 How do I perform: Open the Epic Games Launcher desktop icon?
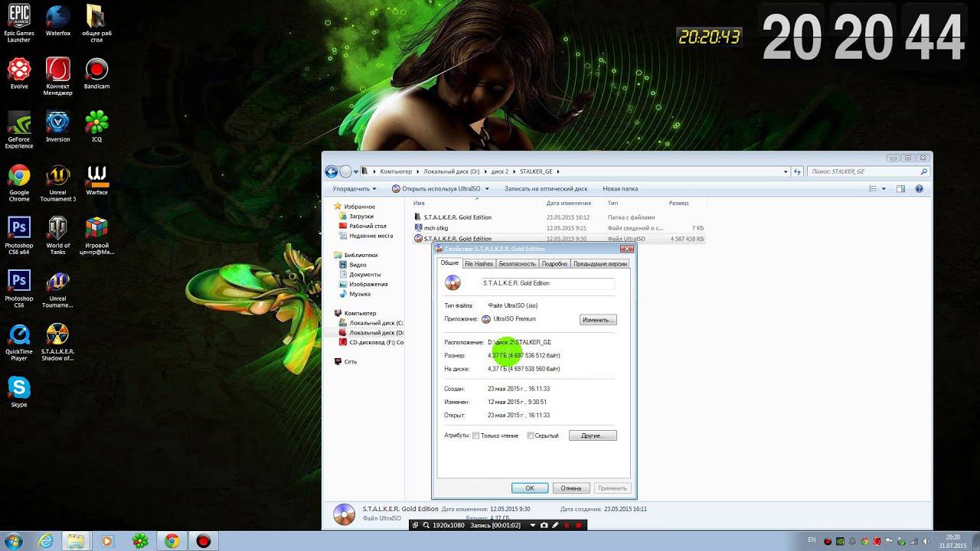coord(19,23)
